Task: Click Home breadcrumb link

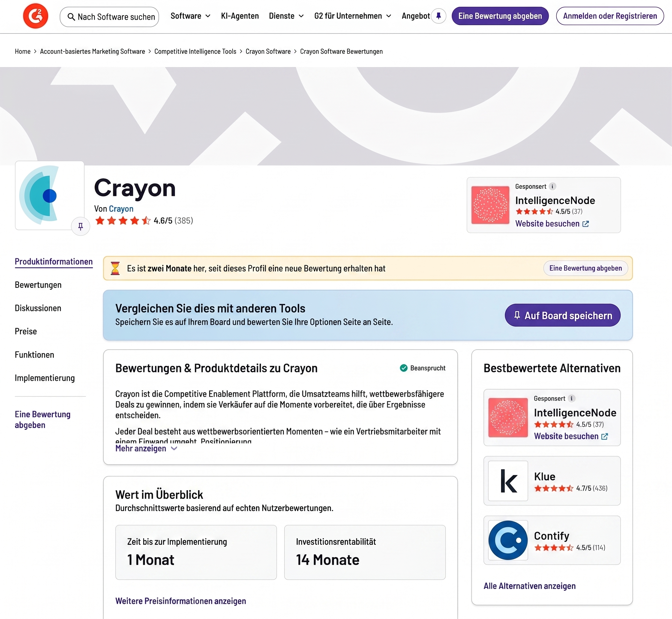Action: pos(22,51)
